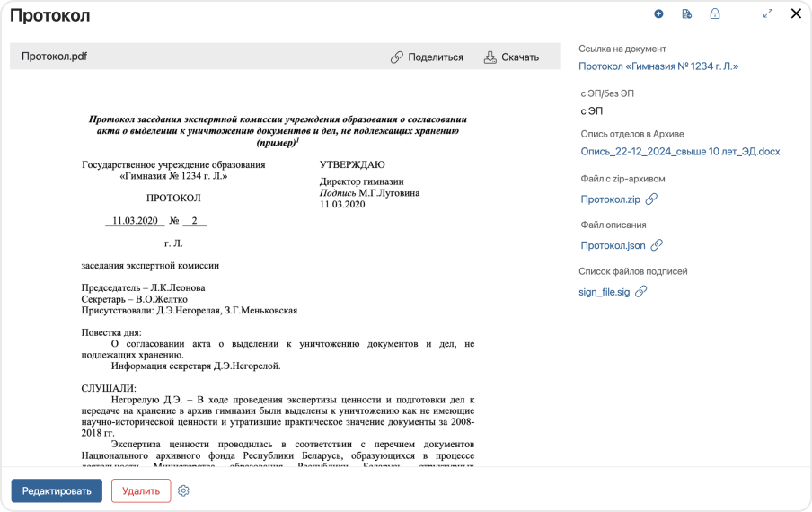Open the sign_file.sig signature link
Screen dimensions: 812x512
point(605,292)
